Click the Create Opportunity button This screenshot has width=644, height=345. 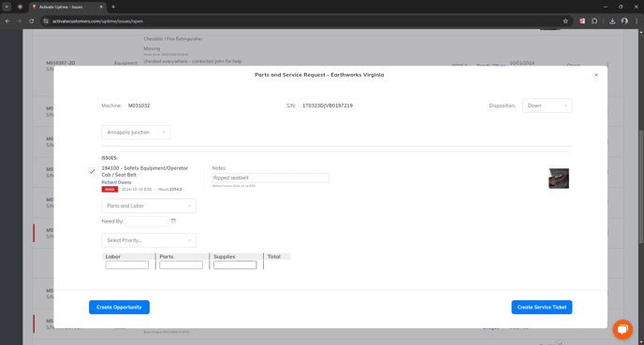click(x=119, y=308)
